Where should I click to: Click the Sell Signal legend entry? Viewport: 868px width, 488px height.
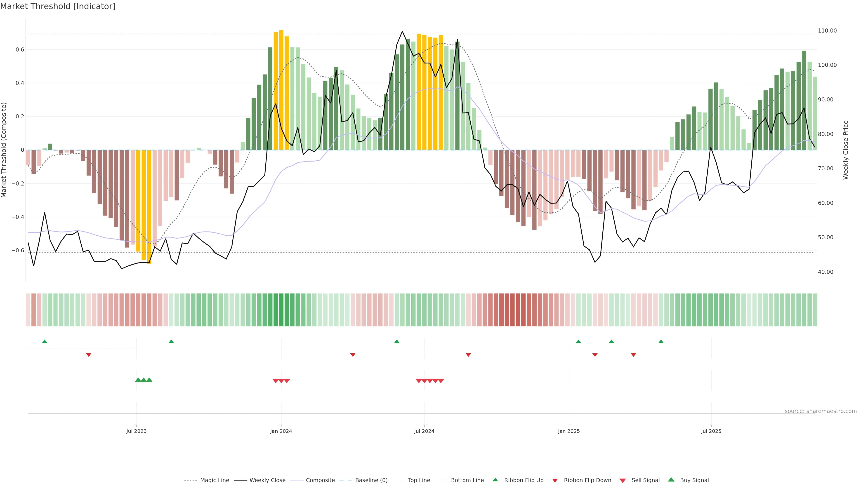coord(645,480)
